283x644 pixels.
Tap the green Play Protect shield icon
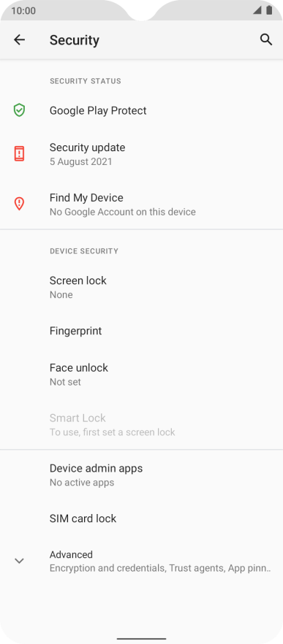[19, 110]
